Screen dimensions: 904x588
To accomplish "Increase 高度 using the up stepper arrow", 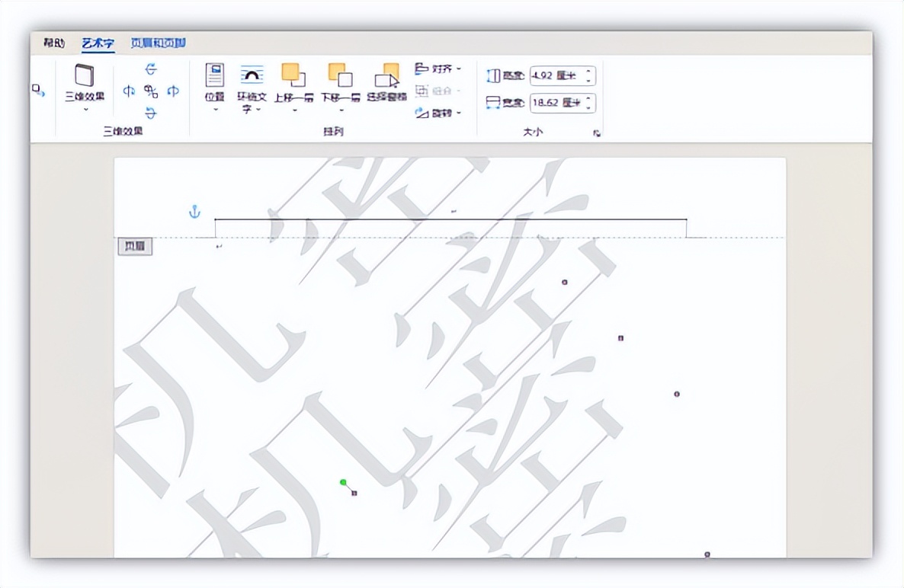I will click(588, 71).
